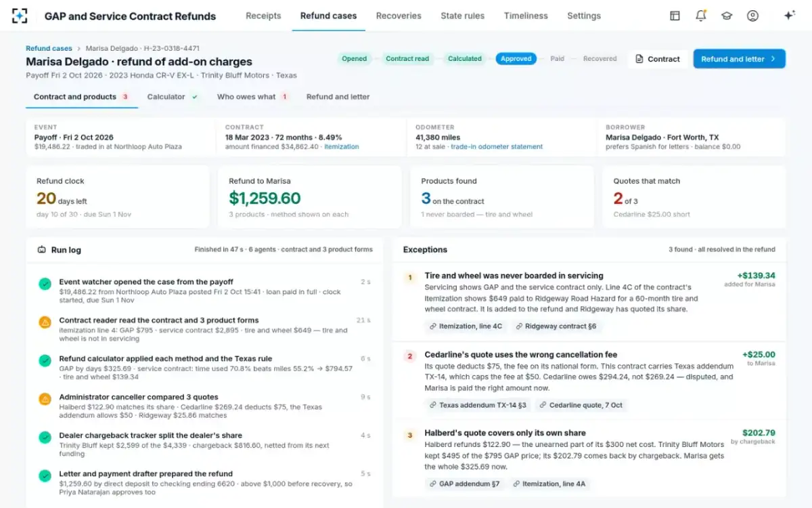The image size is (812, 508).
Task: Click 'Halberd's quote covers only its own share'
Action: (x=505, y=433)
